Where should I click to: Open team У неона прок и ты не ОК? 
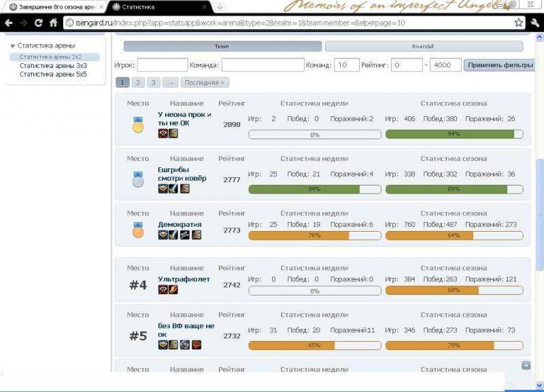[x=184, y=118]
